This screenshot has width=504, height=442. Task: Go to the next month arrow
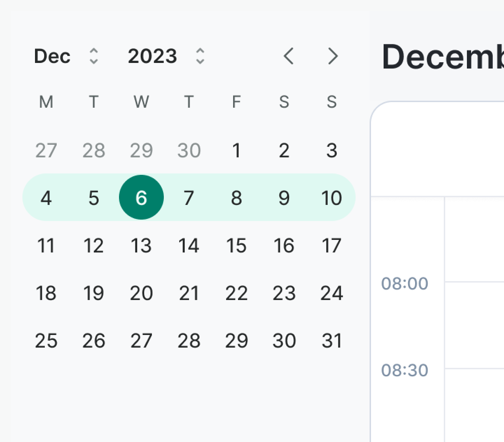click(333, 56)
